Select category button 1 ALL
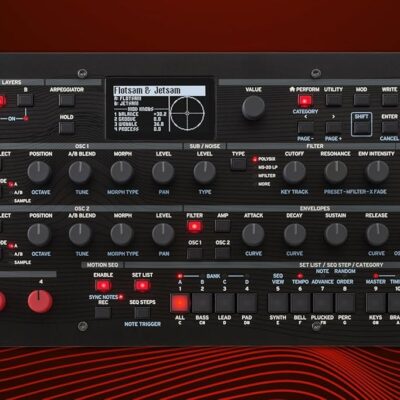 coord(180,303)
